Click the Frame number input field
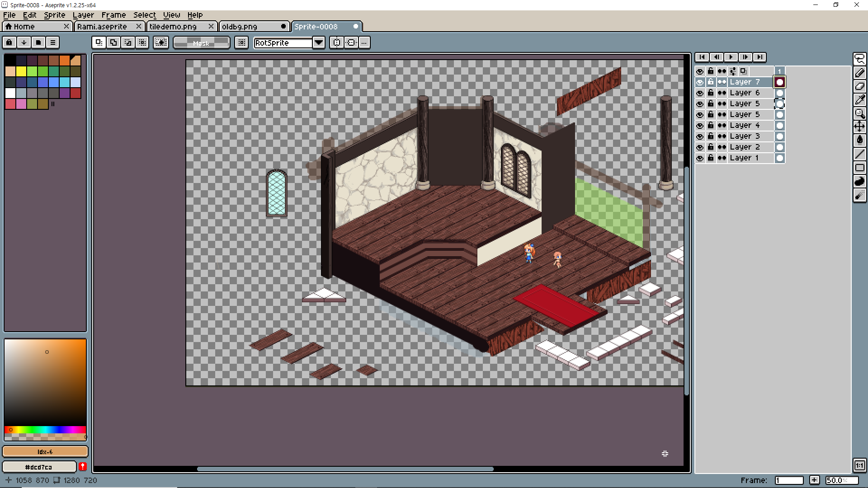 pos(789,480)
